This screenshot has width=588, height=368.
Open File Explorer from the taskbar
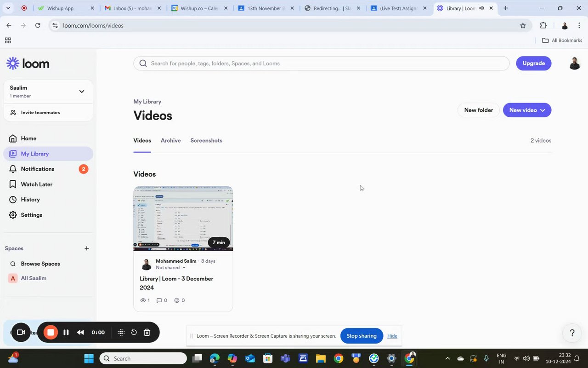(x=321, y=358)
